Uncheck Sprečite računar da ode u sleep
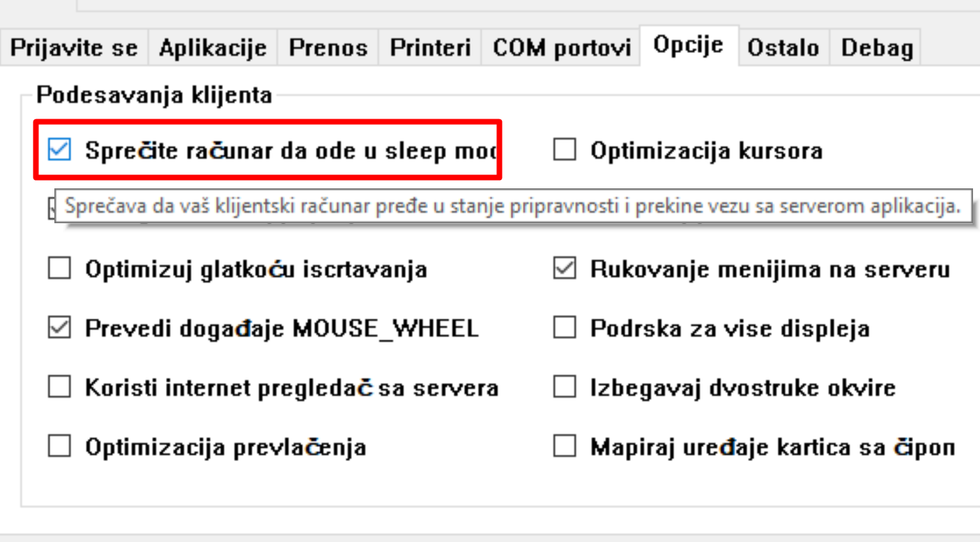 59,150
